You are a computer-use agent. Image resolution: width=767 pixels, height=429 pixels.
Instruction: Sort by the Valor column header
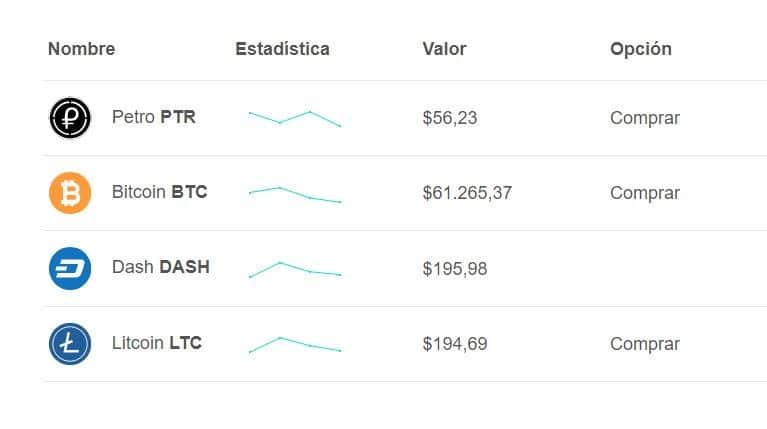point(444,49)
